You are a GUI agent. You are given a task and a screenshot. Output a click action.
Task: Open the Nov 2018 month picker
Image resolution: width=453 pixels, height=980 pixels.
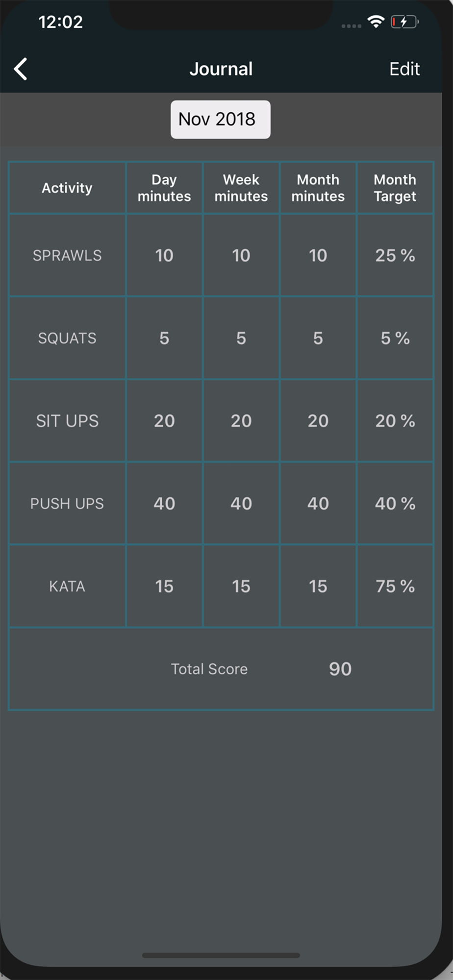[x=220, y=120]
